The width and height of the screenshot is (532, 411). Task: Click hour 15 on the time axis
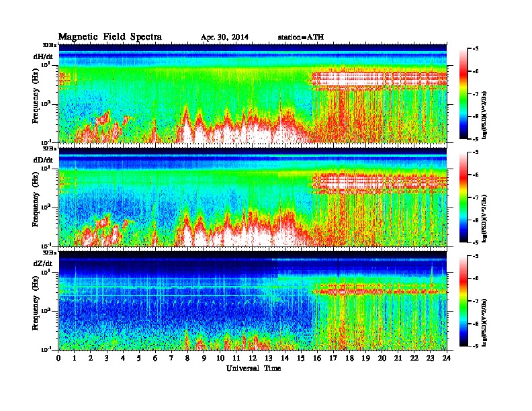coord(301,358)
